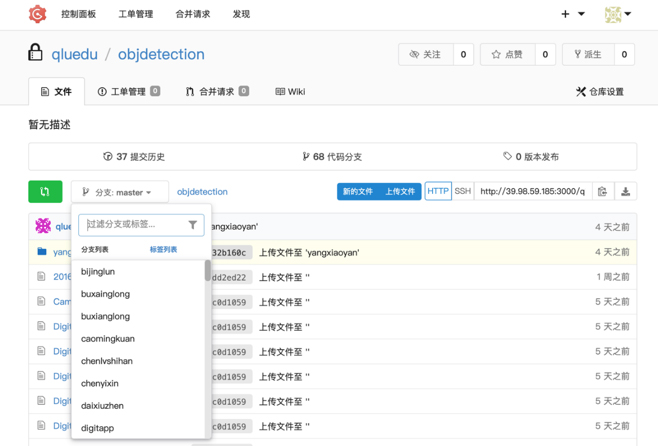Click the 点赞 star button
This screenshot has height=446, width=658.
pos(508,55)
